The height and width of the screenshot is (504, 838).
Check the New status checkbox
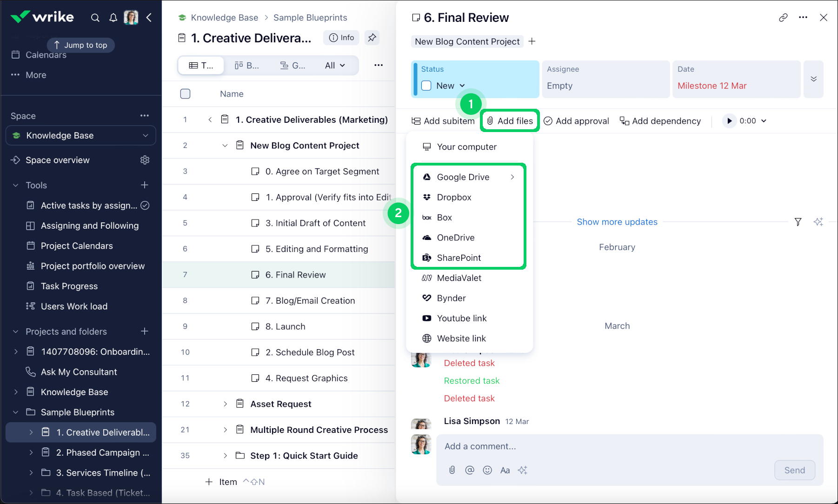[x=426, y=86]
